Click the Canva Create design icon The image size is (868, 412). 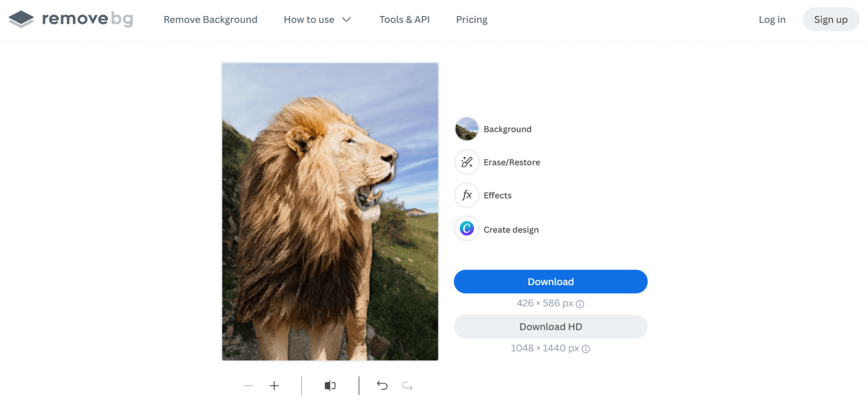[467, 228]
